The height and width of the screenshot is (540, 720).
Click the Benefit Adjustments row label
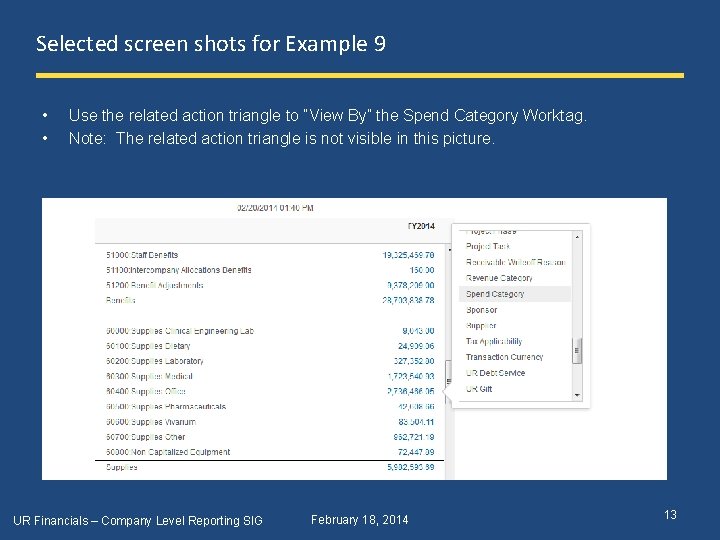[x=155, y=285]
